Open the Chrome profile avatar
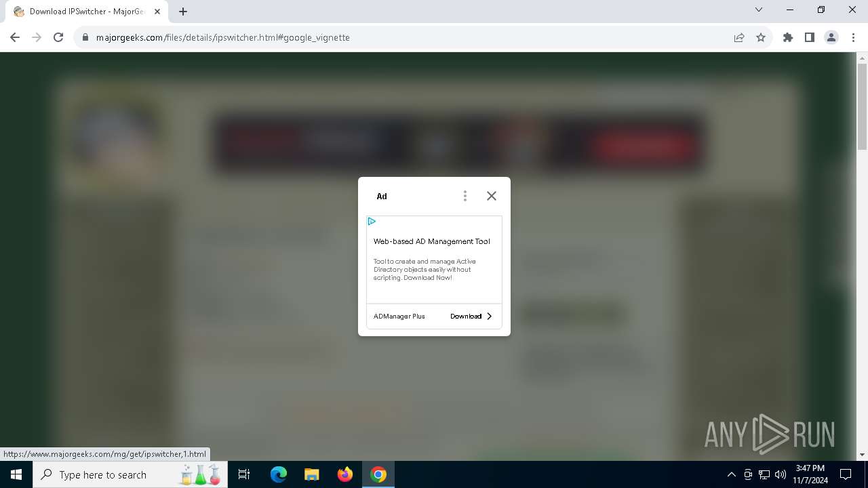868x488 pixels. [831, 37]
